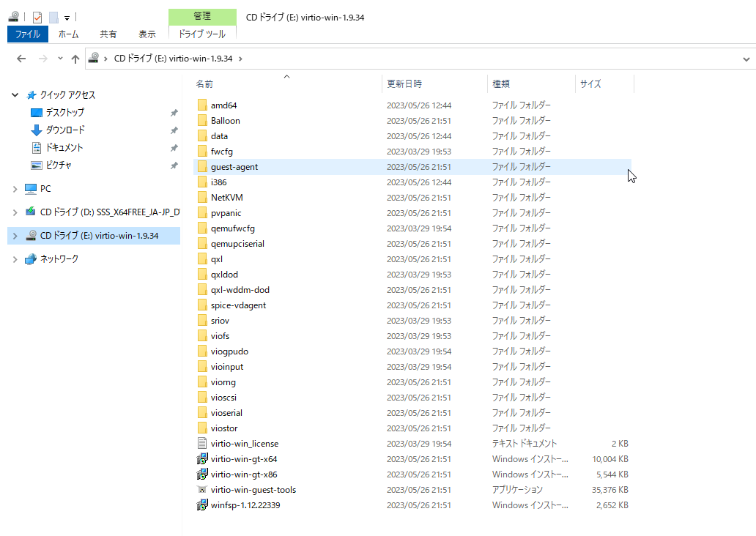Select ダウンロード in the navigation pane
The width and height of the screenshot is (756, 536).
coord(65,130)
